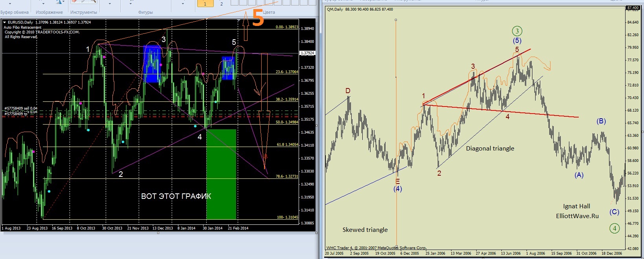
Task: Click the TRADERTOOLS-FX.COM copyright line
Action: pyautogui.click(x=42, y=32)
